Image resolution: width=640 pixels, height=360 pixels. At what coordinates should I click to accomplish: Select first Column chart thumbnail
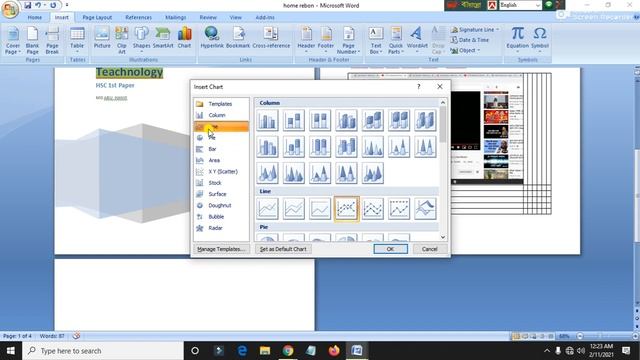point(267,120)
